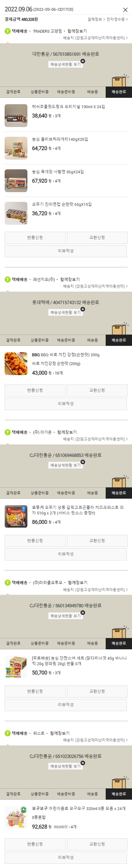View 배송상세현황 for 롯데택배 shipment
Viewport: 132px width, 868px height.
65,313
